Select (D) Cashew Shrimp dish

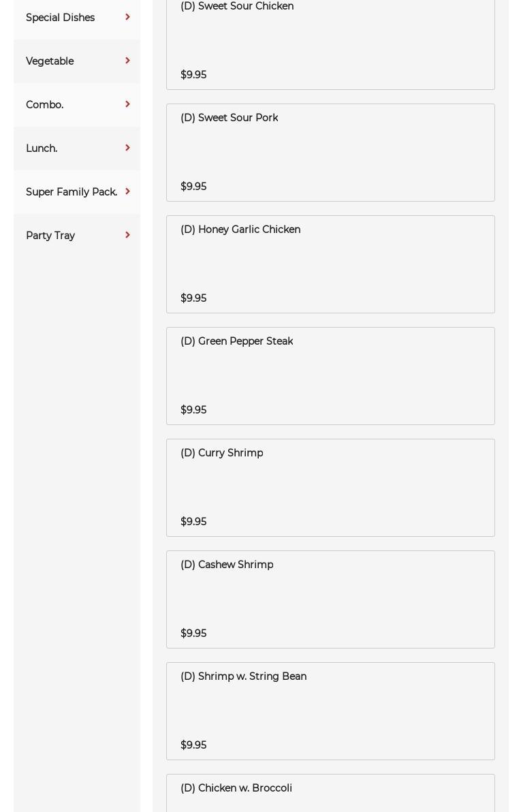(x=330, y=599)
